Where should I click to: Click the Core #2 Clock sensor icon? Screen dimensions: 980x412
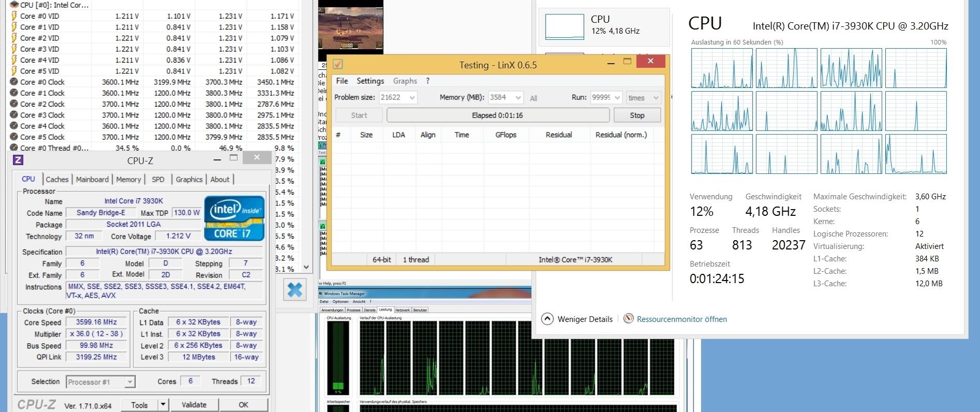point(14,104)
